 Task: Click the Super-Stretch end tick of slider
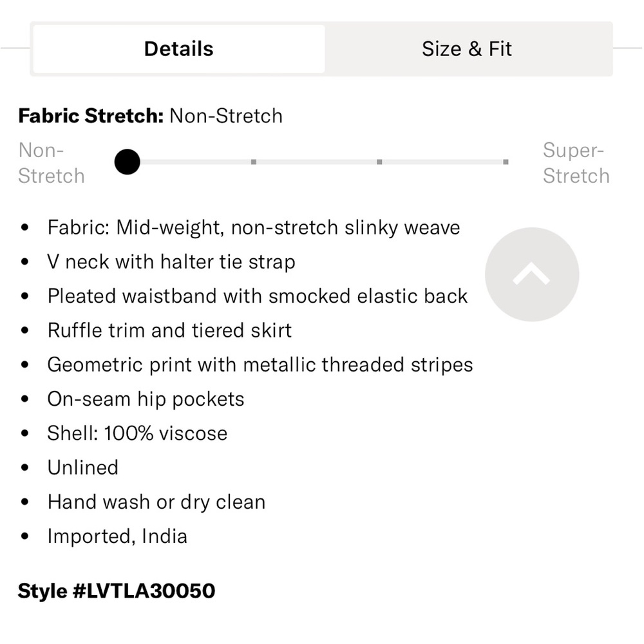[506, 162]
